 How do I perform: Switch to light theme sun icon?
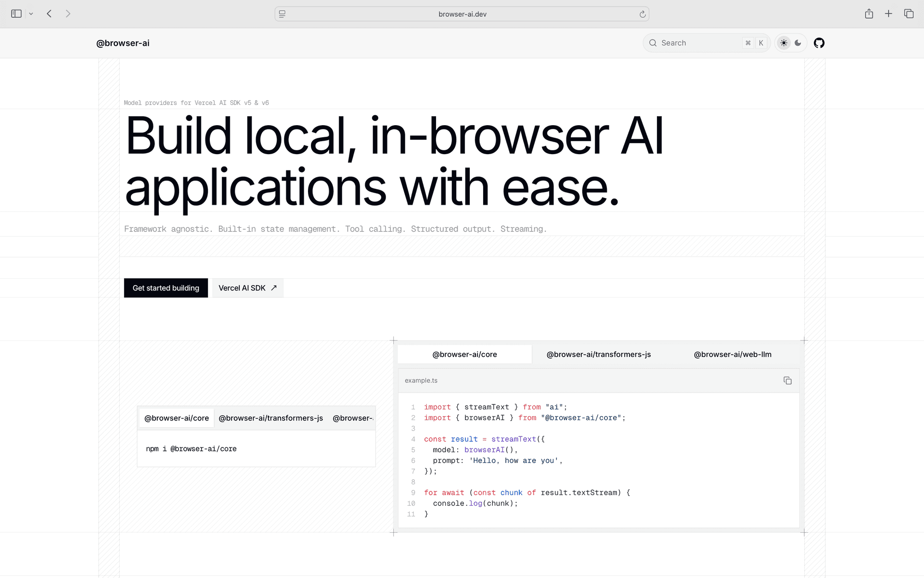pos(784,43)
